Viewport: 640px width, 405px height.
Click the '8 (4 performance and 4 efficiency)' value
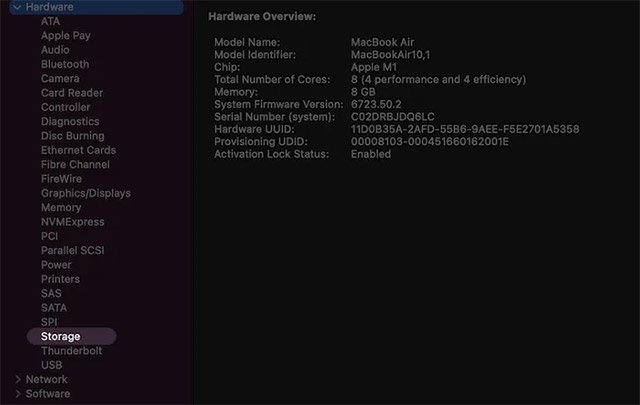439,79
